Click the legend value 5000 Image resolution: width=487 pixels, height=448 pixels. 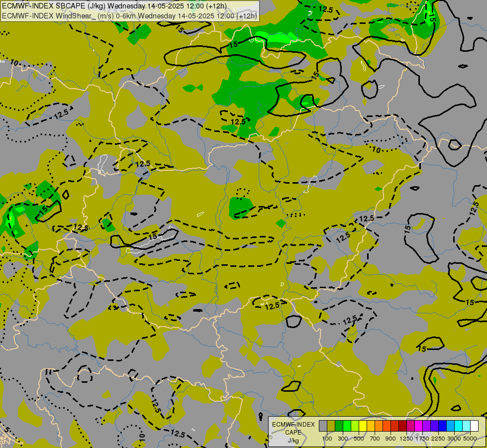470,439
